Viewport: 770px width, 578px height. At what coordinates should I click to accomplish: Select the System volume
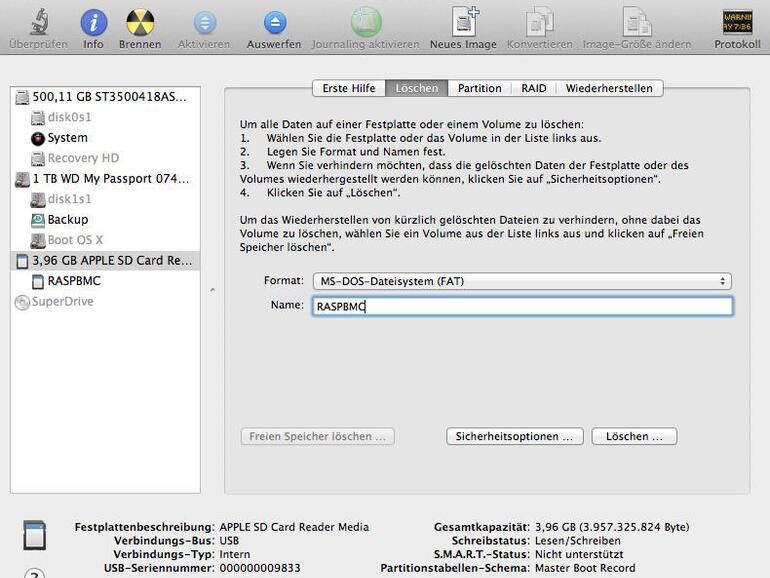[105, 138]
